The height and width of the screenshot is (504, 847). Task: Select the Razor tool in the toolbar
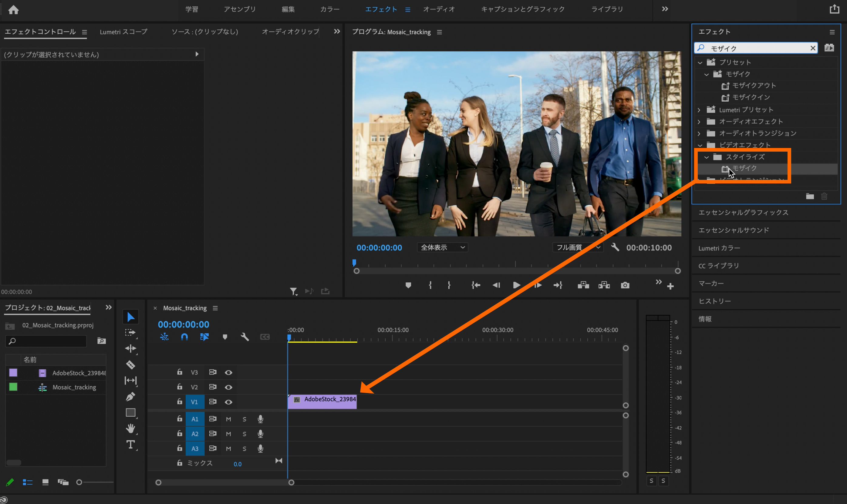pyautogui.click(x=130, y=365)
